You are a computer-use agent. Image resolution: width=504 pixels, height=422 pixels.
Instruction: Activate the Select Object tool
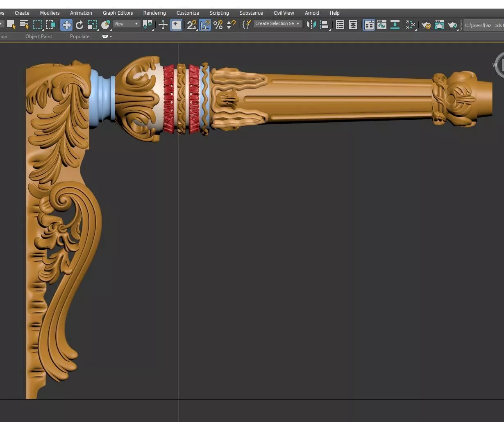[x=11, y=25]
